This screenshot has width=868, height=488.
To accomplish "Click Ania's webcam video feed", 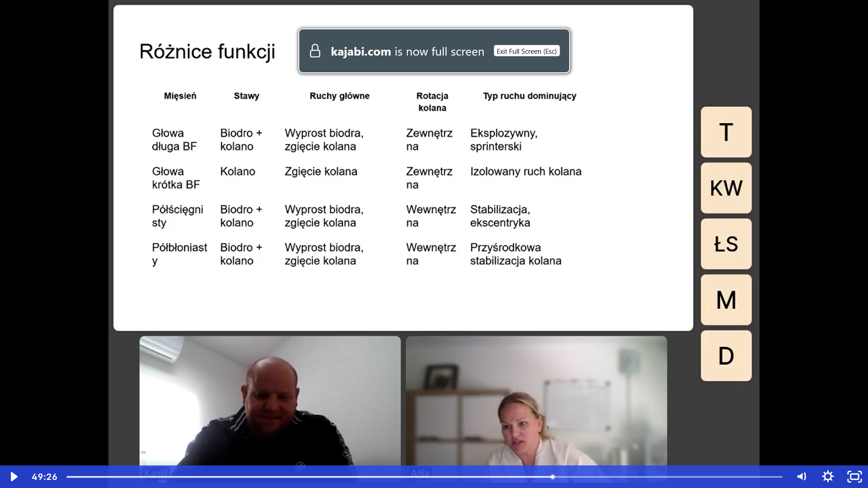I will tap(536, 400).
